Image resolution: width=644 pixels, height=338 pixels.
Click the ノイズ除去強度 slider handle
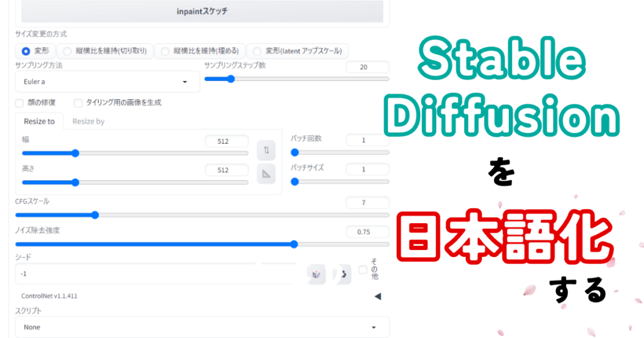coord(294,244)
